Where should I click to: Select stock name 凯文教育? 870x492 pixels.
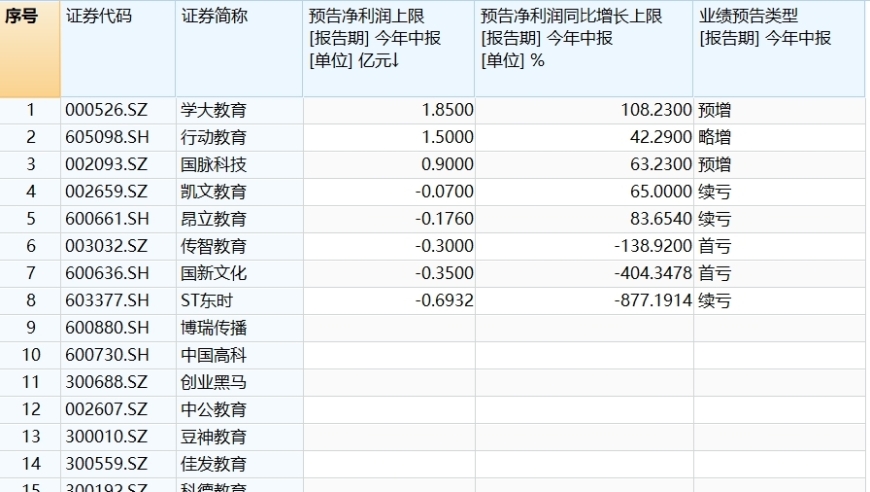click(x=214, y=191)
